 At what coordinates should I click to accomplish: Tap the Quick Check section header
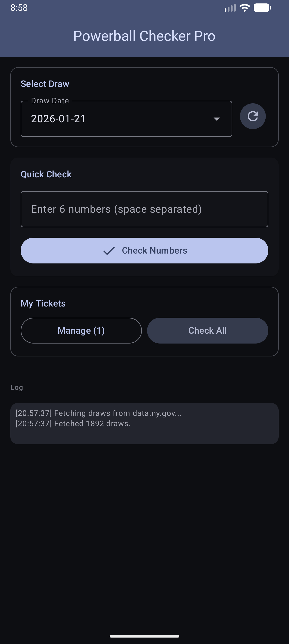(46, 174)
